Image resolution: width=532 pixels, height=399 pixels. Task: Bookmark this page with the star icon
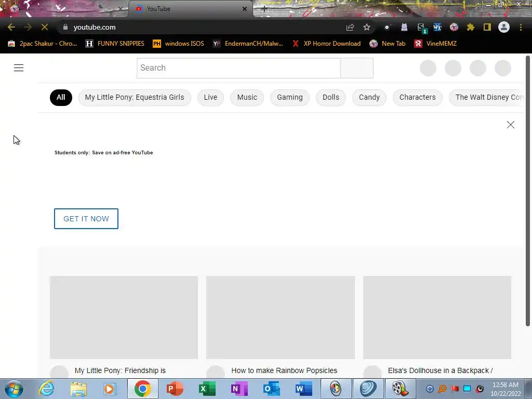click(367, 27)
